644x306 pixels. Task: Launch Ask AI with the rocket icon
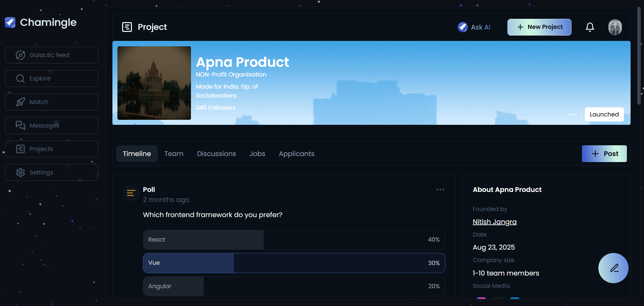pos(463,27)
